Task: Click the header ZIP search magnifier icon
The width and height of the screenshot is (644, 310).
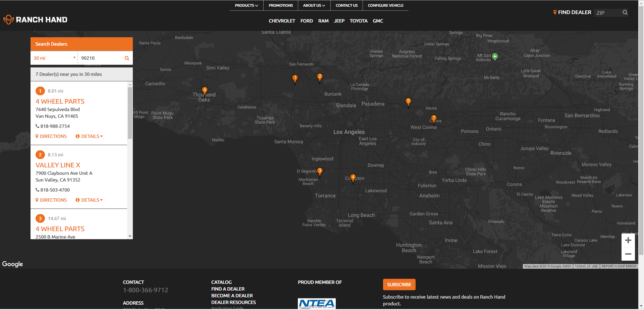Action: coord(625,12)
